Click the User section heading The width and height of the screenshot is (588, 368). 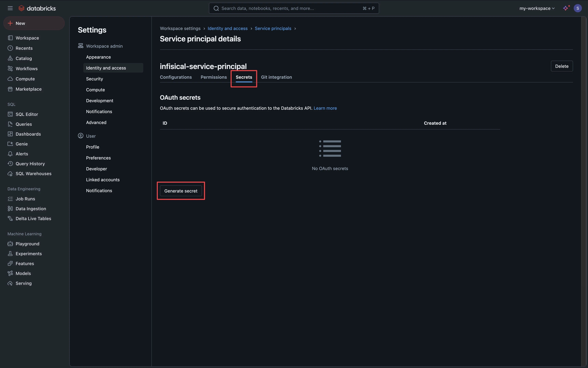[x=91, y=136]
